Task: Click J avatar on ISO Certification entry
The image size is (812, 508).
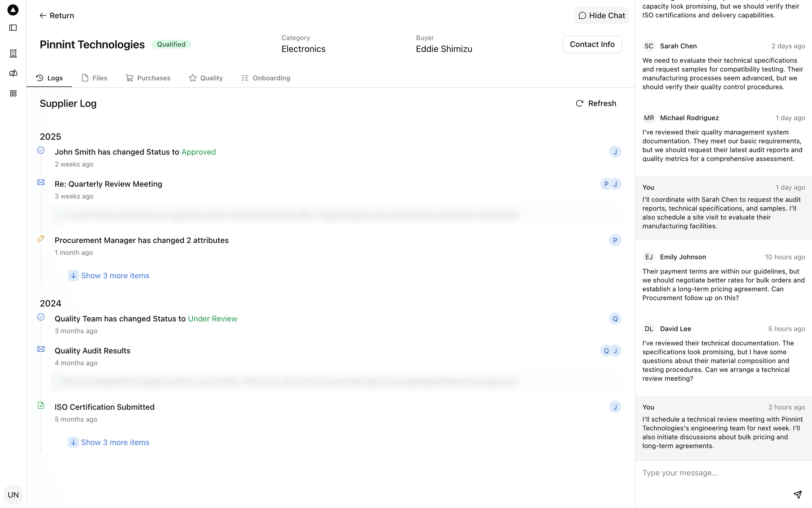Action: tap(615, 407)
